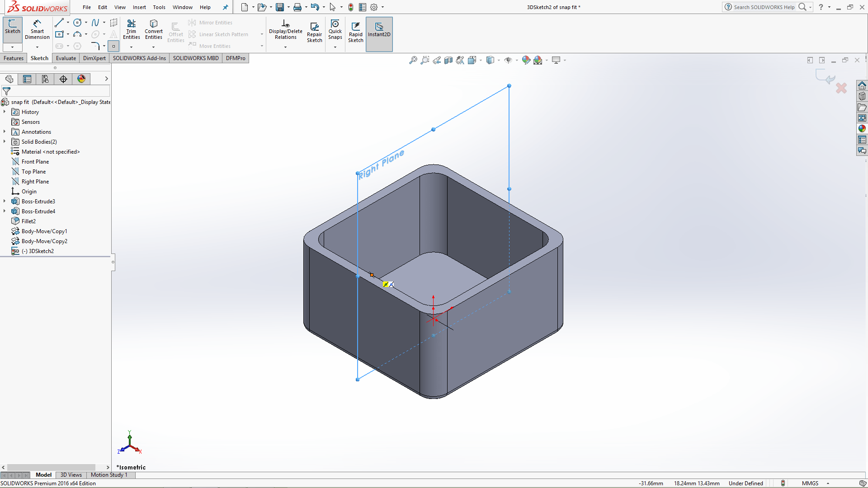Click the Repair Sketch icon
The height and width of the screenshot is (488, 868).
pos(315,27)
